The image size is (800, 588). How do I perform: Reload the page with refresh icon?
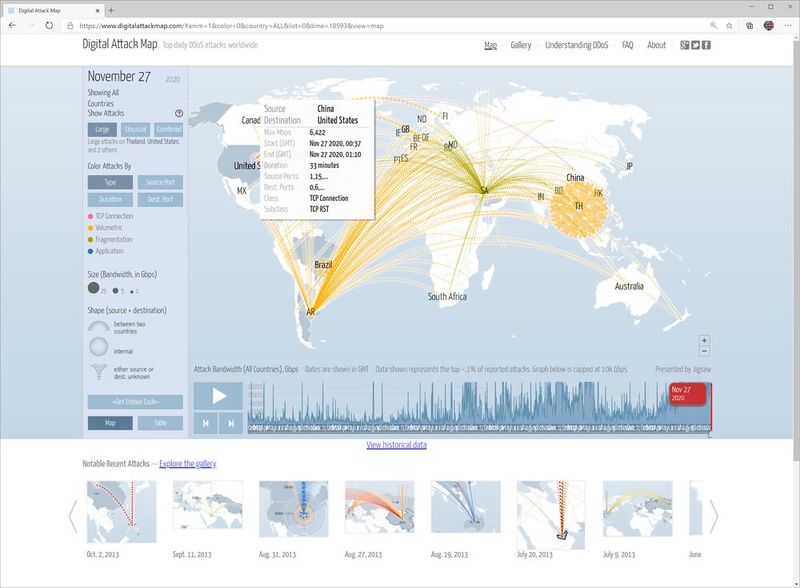point(49,25)
